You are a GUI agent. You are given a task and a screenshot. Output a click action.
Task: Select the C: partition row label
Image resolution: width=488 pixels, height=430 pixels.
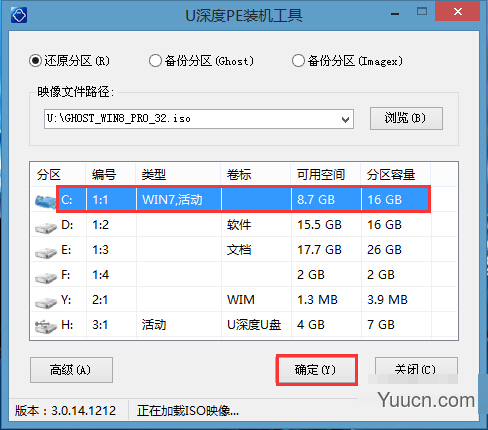(x=67, y=200)
